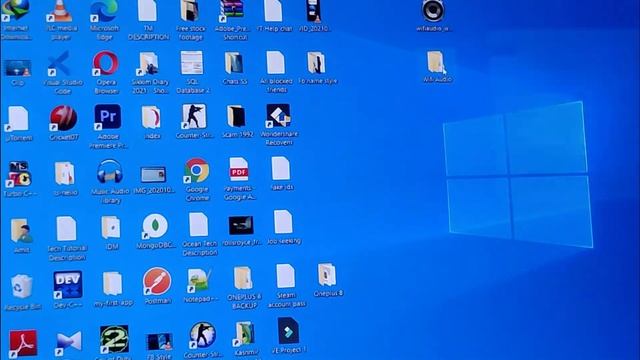Select the Sikkim Diary 2021 shortcut
640x360 pixels.
click(x=149, y=64)
